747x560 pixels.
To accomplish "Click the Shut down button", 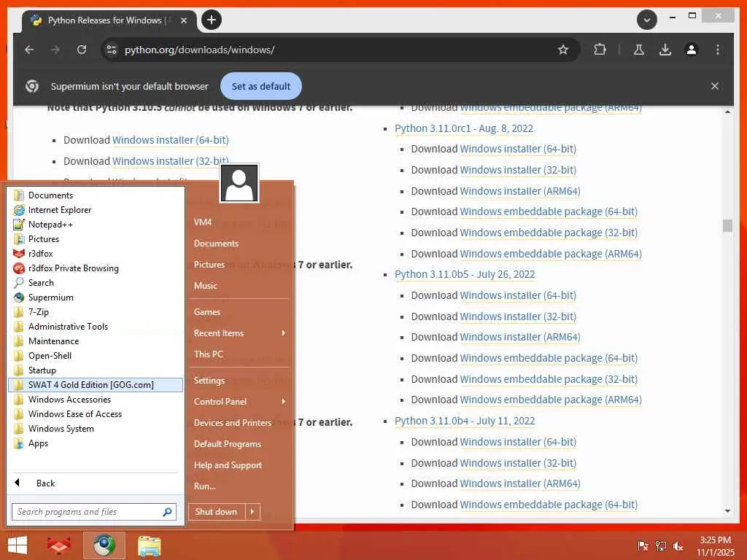I will pos(217,512).
